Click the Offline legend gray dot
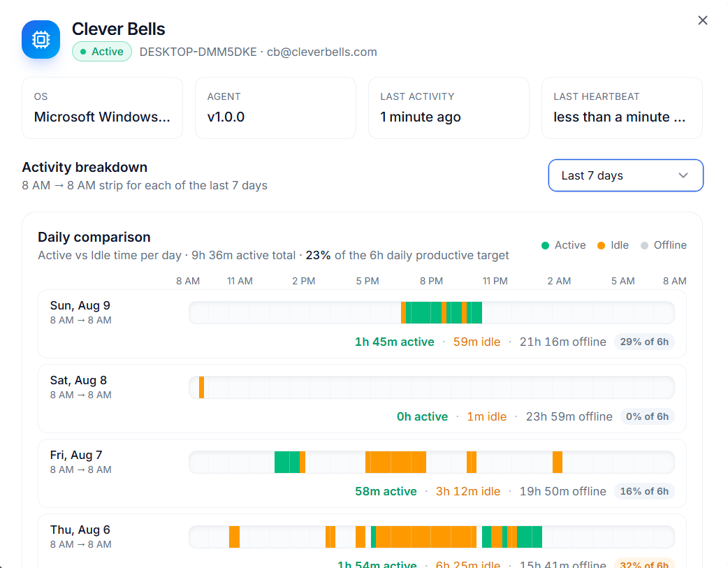The image size is (728, 568). pyautogui.click(x=644, y=245)
